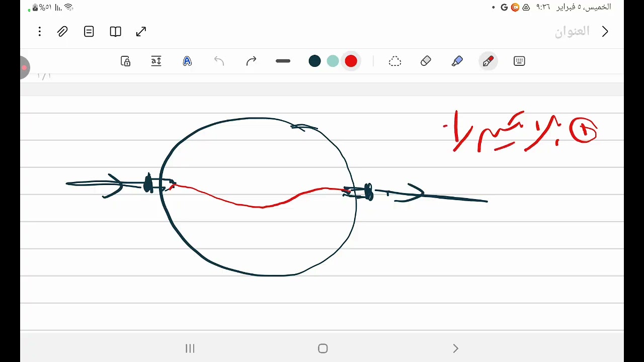Tap the full screen expand arrows

coord(141,32)
